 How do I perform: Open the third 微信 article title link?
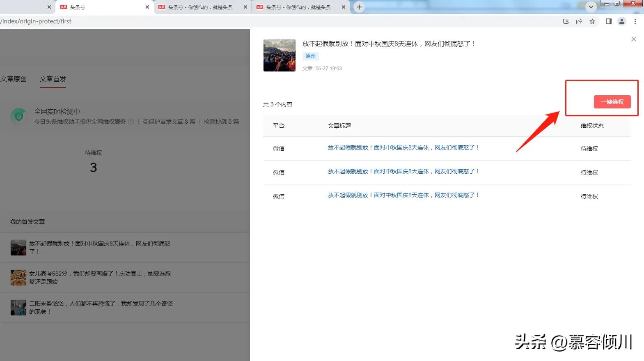[403, 195]
